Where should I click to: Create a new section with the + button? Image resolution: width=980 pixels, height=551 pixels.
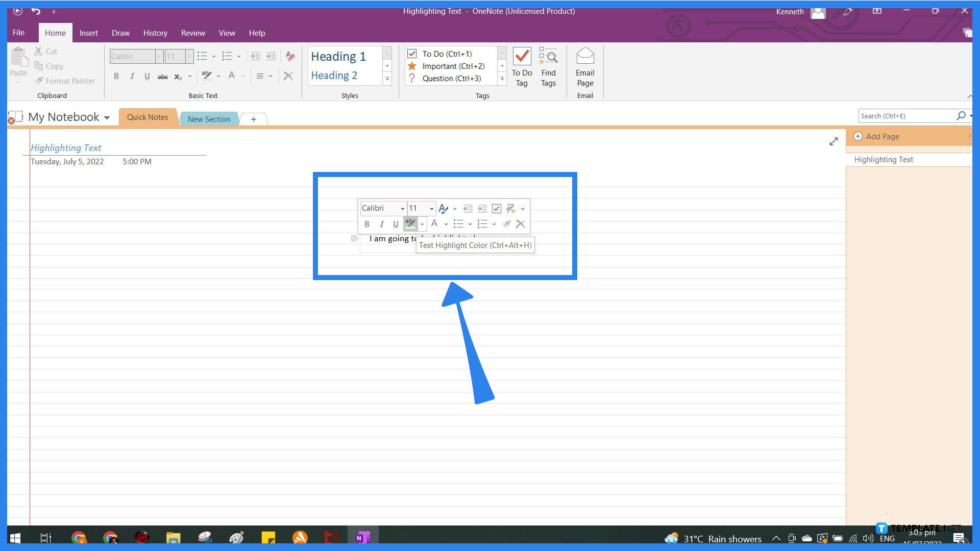pos(254,119)
